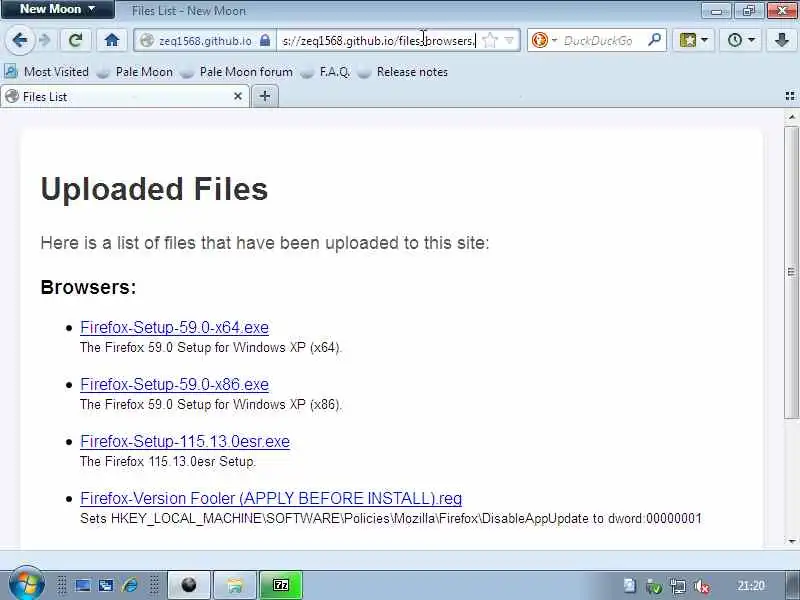Bookmark this page with the star
The width and height of the screenshot is (800, 600).
490,40
